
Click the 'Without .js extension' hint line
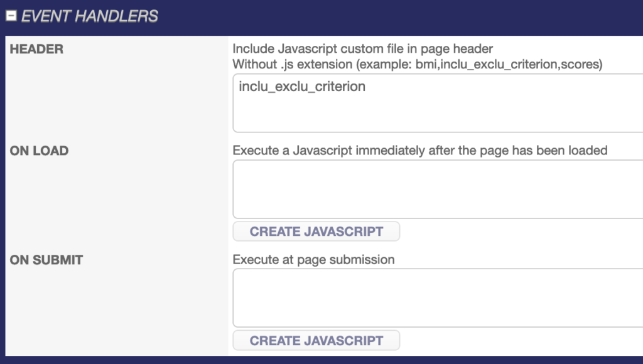417,64
